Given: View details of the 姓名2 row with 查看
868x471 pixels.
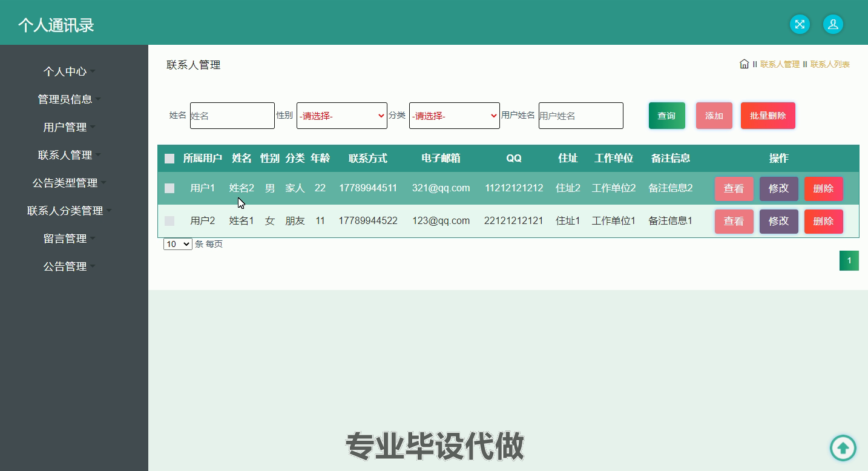Looking at the screenshot, I should click(734, 189).
